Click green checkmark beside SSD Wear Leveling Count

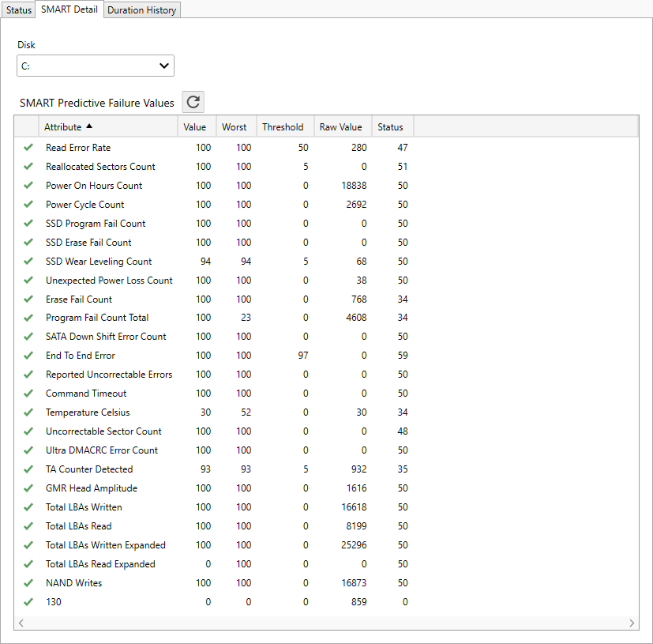(28, 262)
